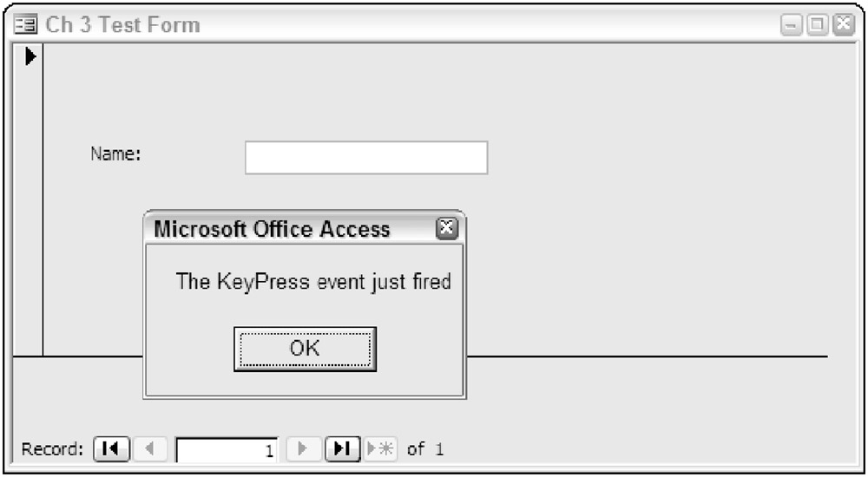The height and width of the screenshot is (477, 868).
Task: Go to the previous record
Action: tap(148, 449)
